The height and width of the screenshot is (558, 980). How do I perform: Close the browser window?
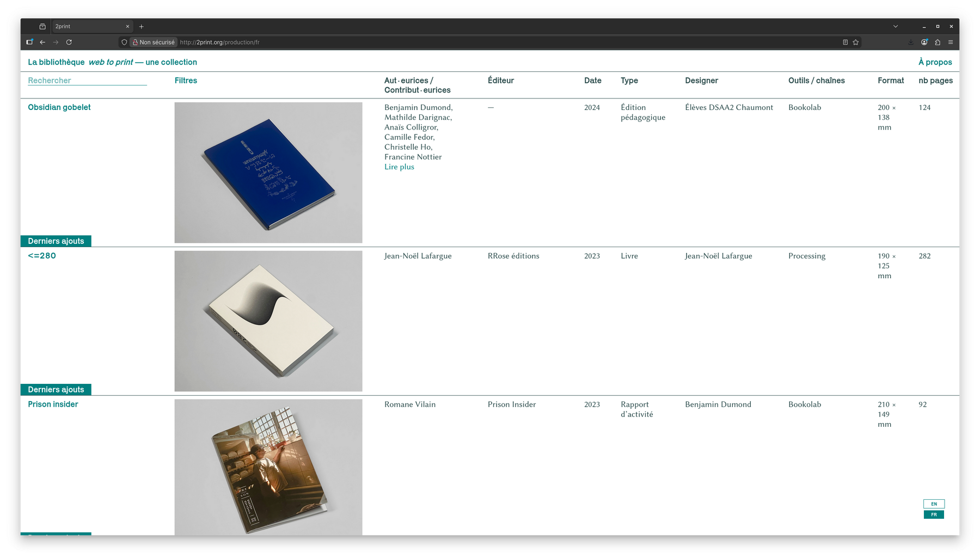point(951,26)
